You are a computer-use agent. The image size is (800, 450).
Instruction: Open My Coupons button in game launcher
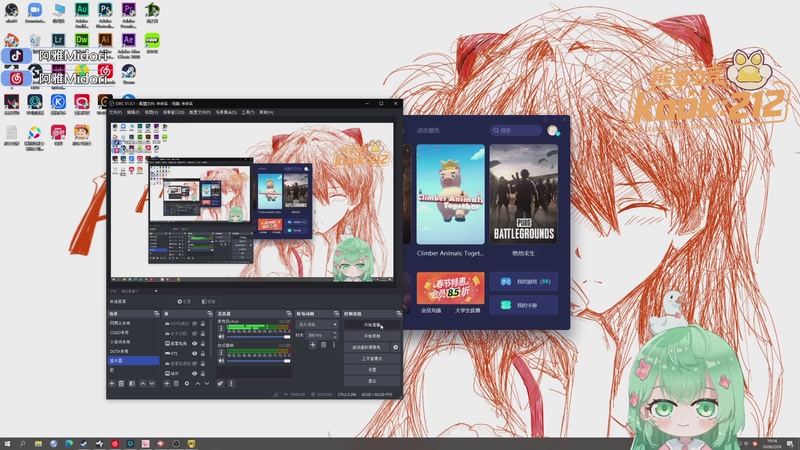coord(523,305)
